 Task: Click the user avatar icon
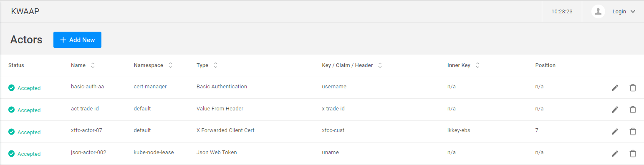[x=598, y=11]
